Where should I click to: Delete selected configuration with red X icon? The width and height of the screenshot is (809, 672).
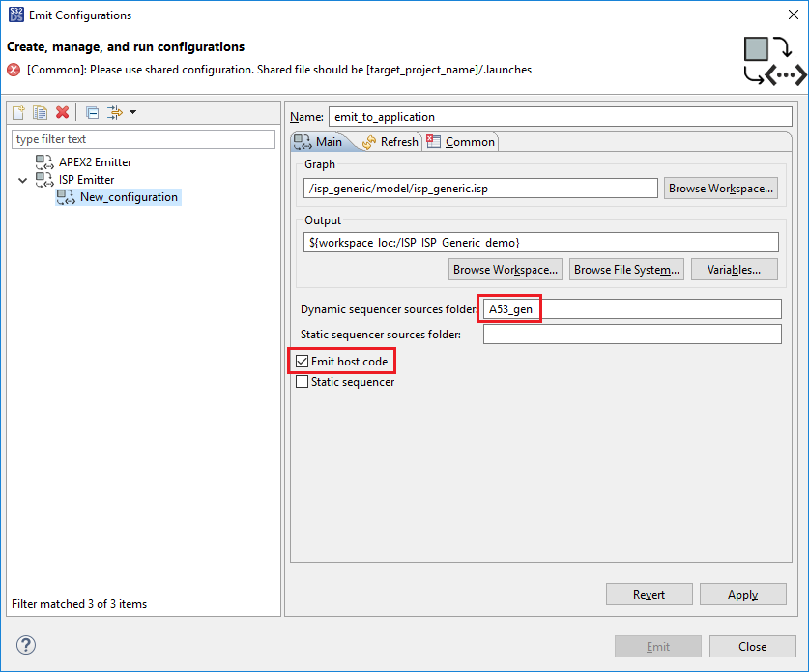(63, 112)
